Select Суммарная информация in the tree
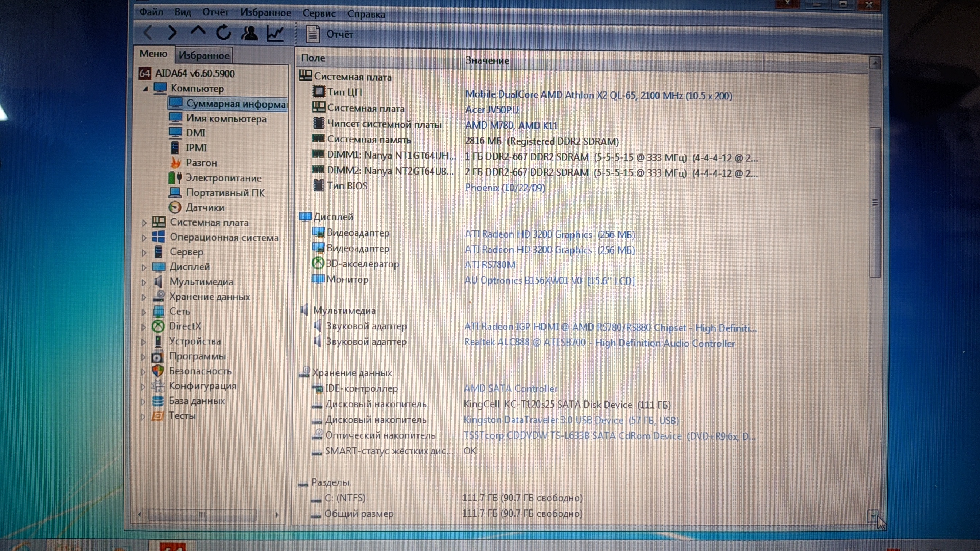The height and width of the screenshot is (551, 980). (227, 103)
